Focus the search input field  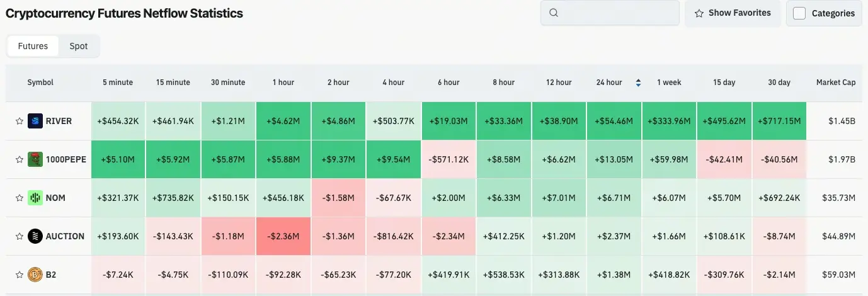(x=610, y=13)
